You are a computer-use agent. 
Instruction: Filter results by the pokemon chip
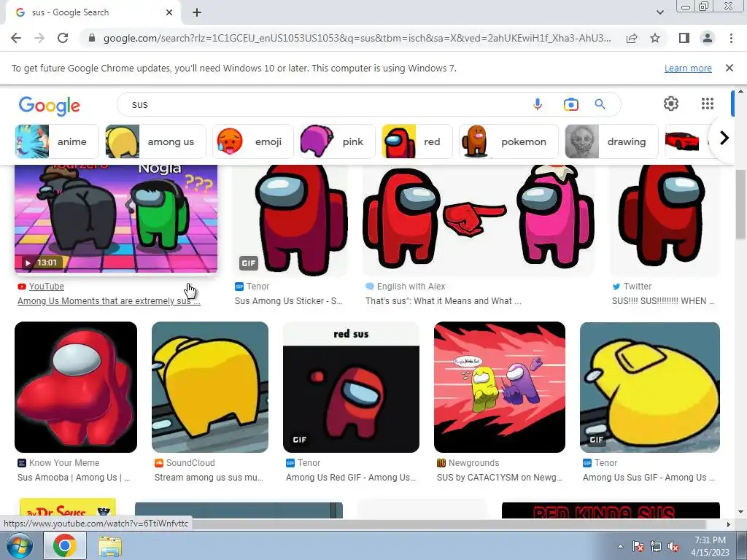[508, 141]
